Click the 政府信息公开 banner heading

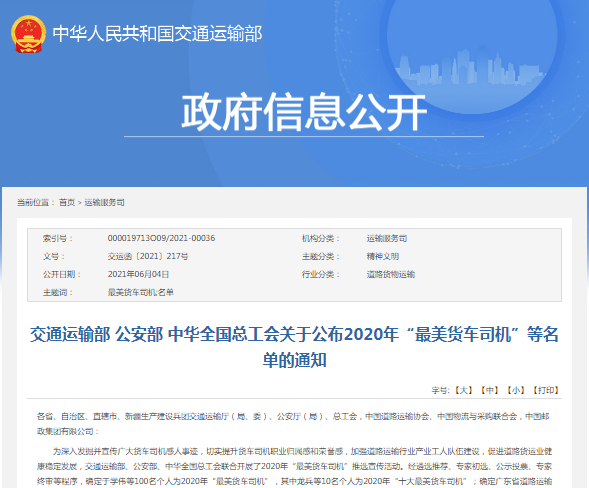[304, 112]
